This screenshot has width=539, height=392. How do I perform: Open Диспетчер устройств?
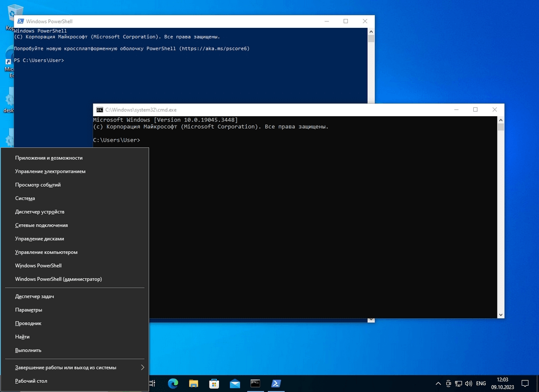pos(75,212)
